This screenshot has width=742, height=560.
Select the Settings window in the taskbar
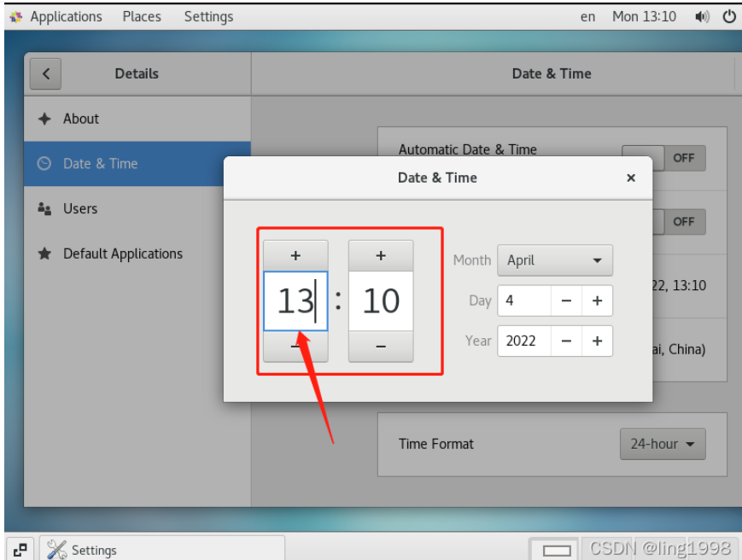[x=162, y=550]
